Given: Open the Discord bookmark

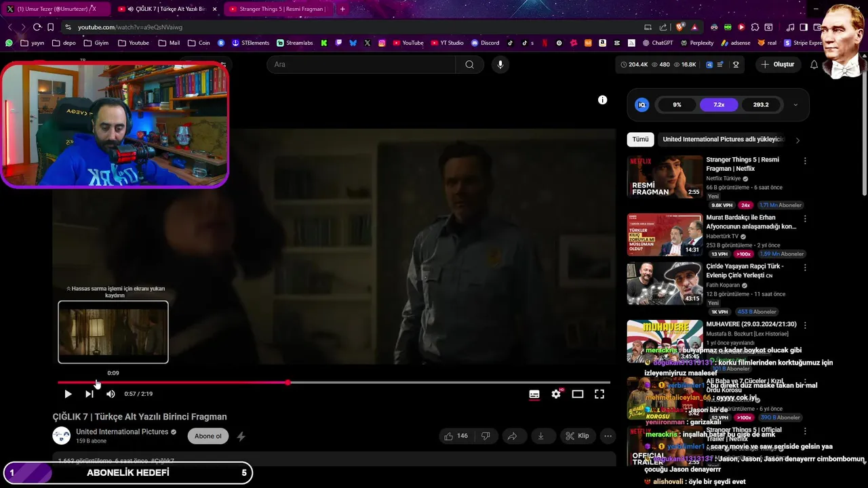Looking at the screenshot, I should [485, 43].
